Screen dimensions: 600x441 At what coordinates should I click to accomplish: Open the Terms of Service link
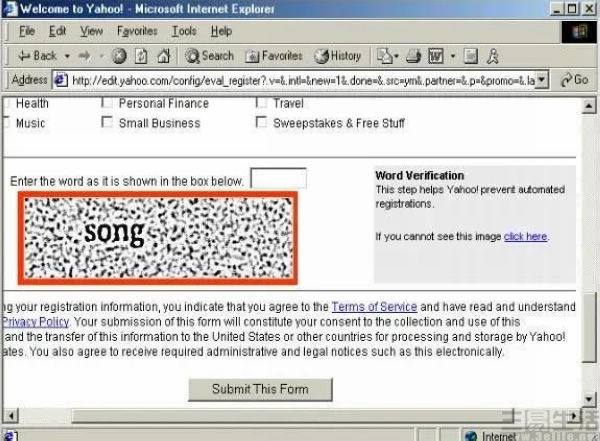click(x=373, y=306)
